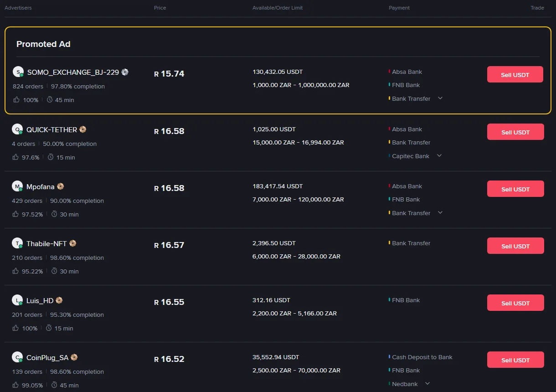Click price R 15.74
The image size is (556, 392).
point(169,74)
